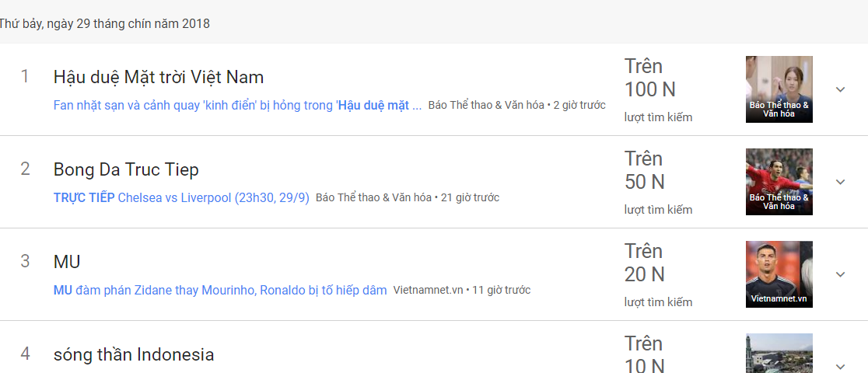
Task: Open the 'MU đàm phán Zidane thay Mourinho' article
Action: 220,290
